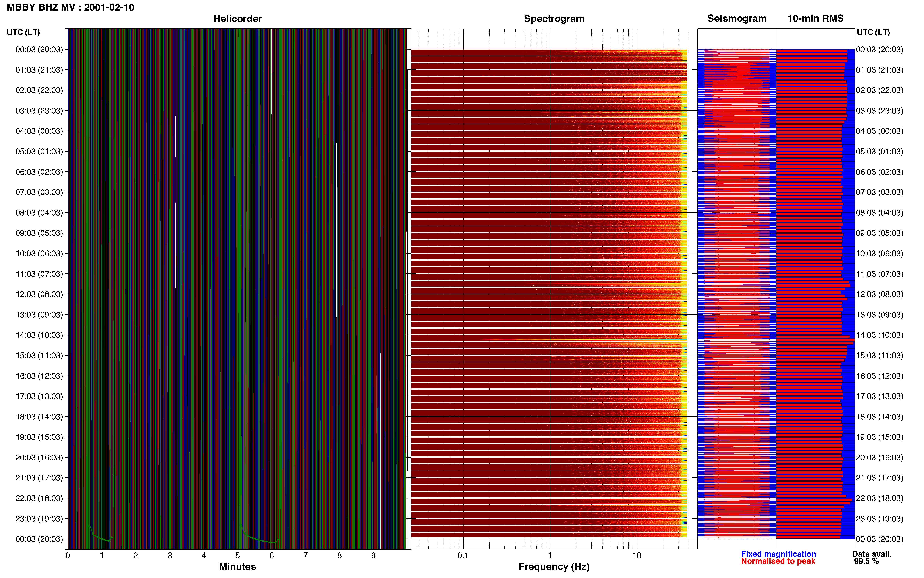Click left time label 12:03 (08:03)

(39, 294)
